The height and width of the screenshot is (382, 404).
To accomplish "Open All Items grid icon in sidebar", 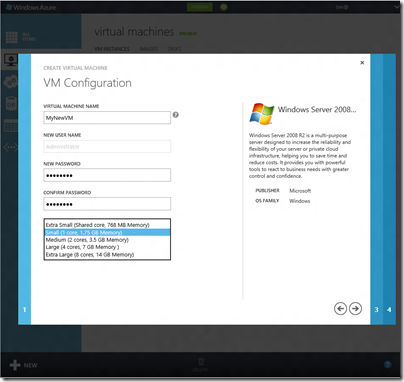I will (x=12, y=37).
